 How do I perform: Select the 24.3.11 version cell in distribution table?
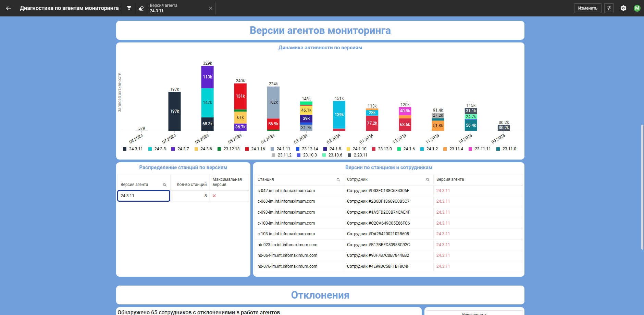[144, 196]
